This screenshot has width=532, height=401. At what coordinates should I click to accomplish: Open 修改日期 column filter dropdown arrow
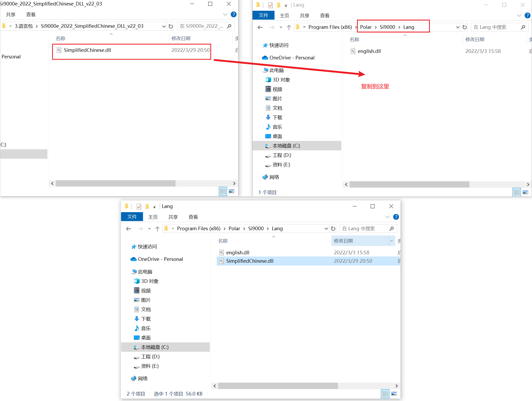tap(392, 241)
